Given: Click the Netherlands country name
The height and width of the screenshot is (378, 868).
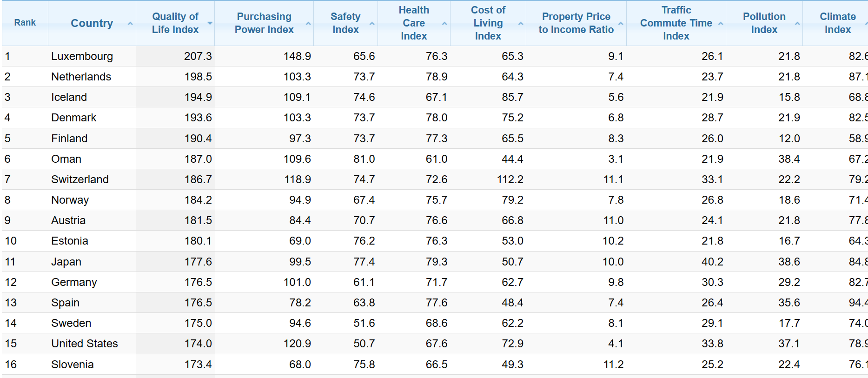Looking at the screenshot, I should click(x=81, y=77).
